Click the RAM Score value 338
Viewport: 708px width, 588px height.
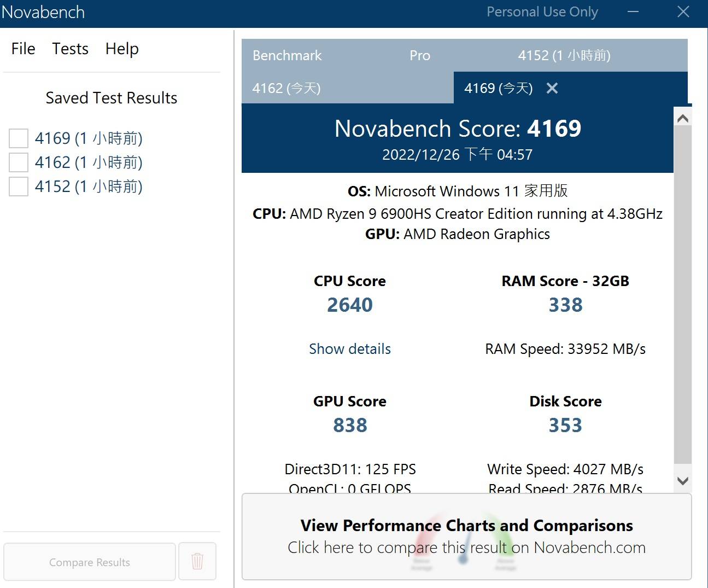(x=566, y=305)
